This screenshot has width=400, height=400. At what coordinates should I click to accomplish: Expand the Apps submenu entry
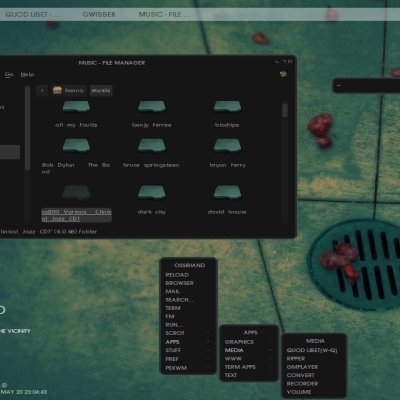pos(189,342)
